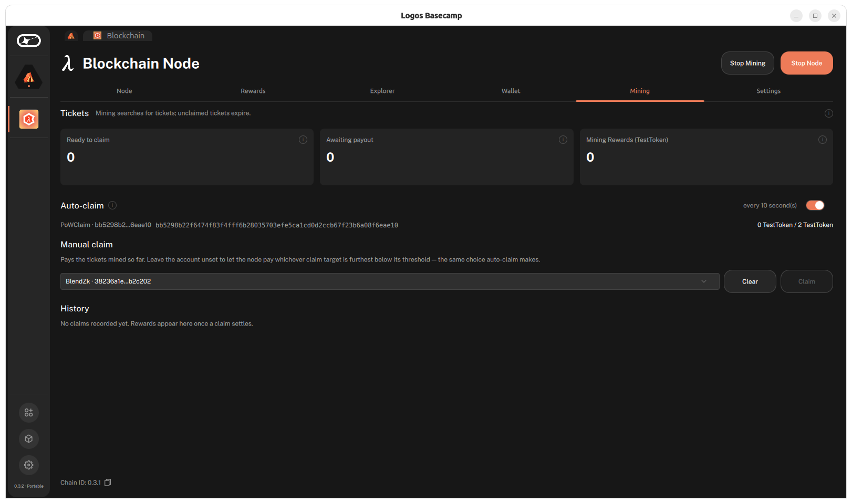Open the Wallet tab
This screenshot has width=852, height=504.
tap(511, 91)
